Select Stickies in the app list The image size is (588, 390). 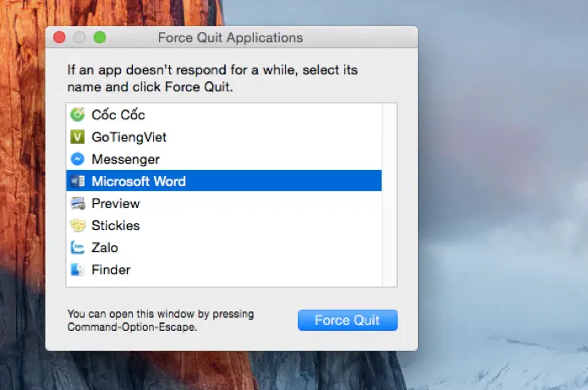[x=224, y=225]
